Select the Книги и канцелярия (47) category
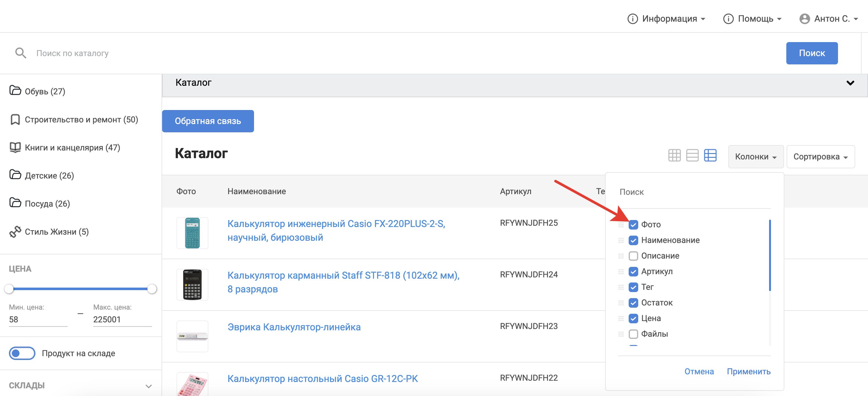Viewport: 868px width, 396px height. click(72, 148)
